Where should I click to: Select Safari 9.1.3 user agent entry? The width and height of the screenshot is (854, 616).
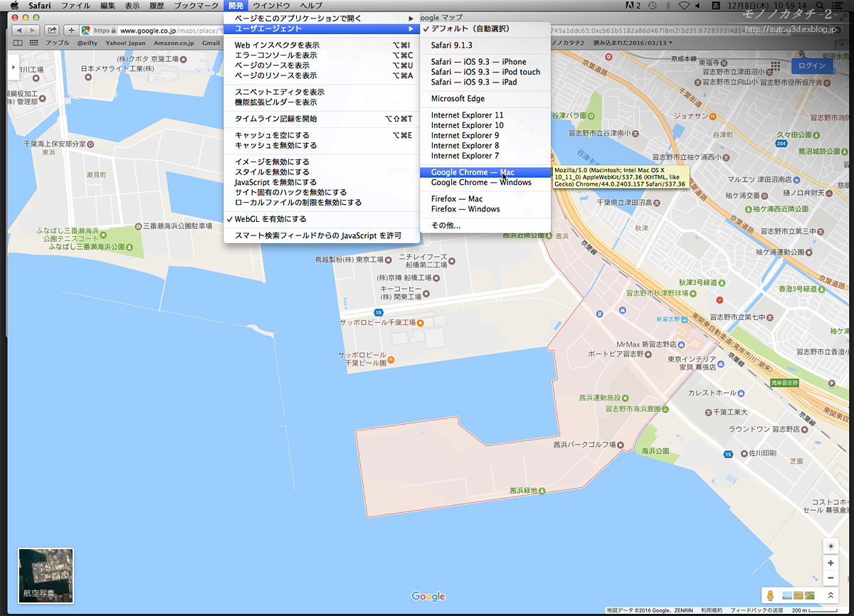click(486, 45)
